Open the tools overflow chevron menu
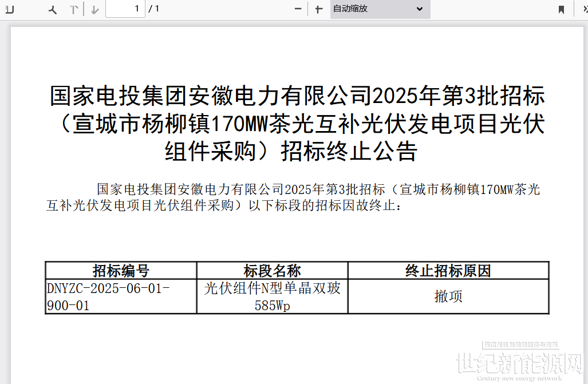This screenshot has width=588, height=384. [x=585, y=9]
